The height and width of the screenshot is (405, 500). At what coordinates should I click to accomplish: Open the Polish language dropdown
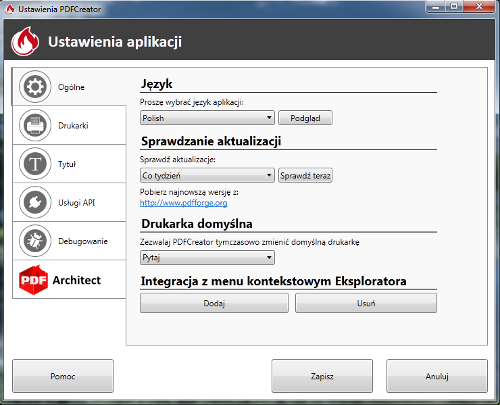click(x=207, y=118)
